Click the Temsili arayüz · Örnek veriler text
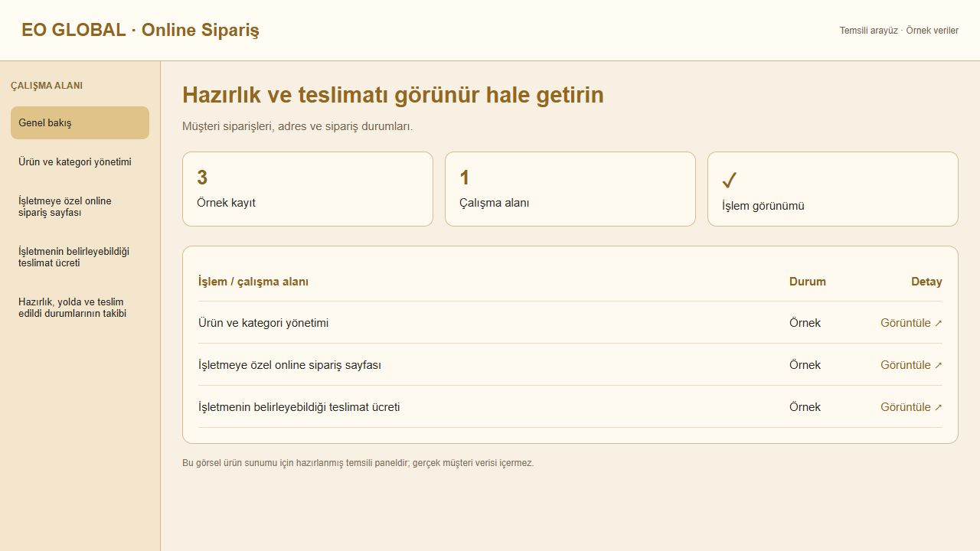This screenshot has height=551, width=980. (899, 31)
